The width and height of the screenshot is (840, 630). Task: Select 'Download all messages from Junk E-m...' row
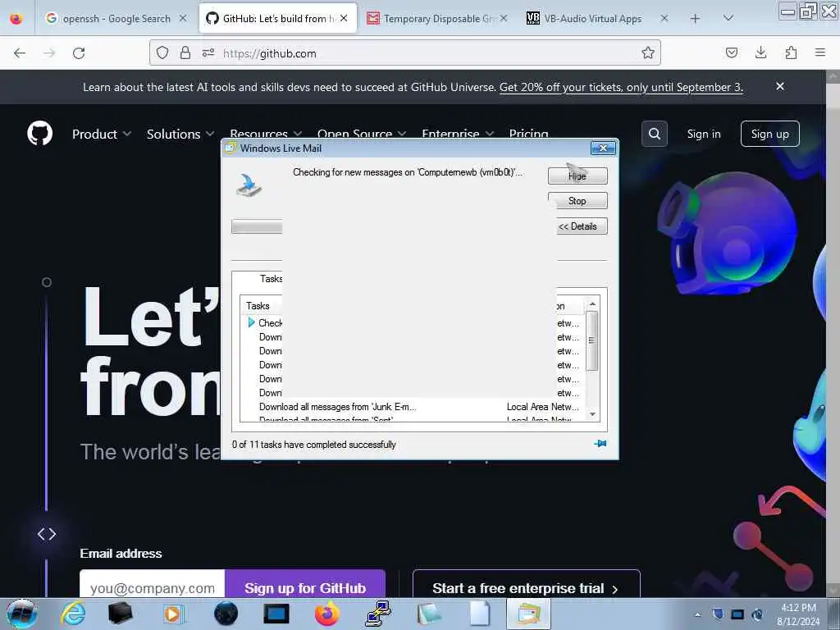413,407
